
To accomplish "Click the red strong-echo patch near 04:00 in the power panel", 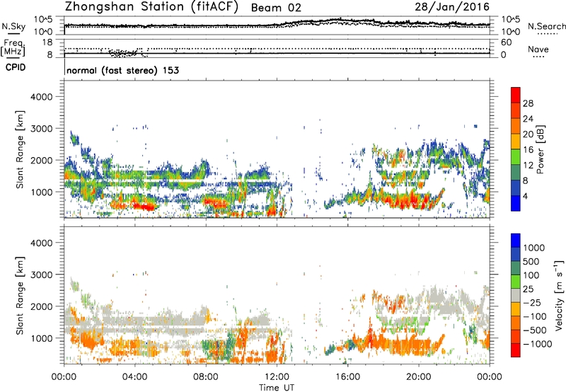I will point(144,207).
